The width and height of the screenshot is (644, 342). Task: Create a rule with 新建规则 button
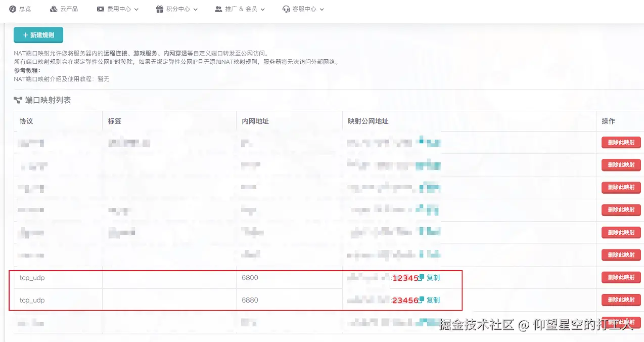(x=38, y=35)
